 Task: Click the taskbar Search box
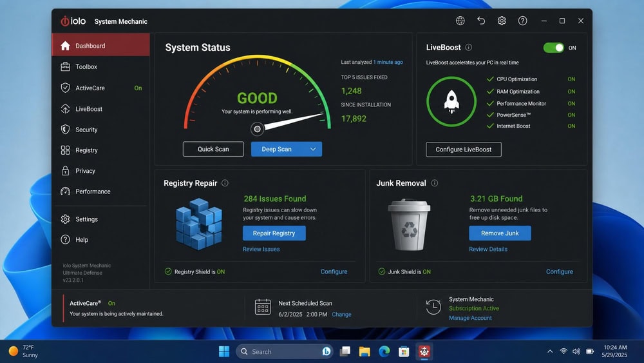tap(285, 351)
